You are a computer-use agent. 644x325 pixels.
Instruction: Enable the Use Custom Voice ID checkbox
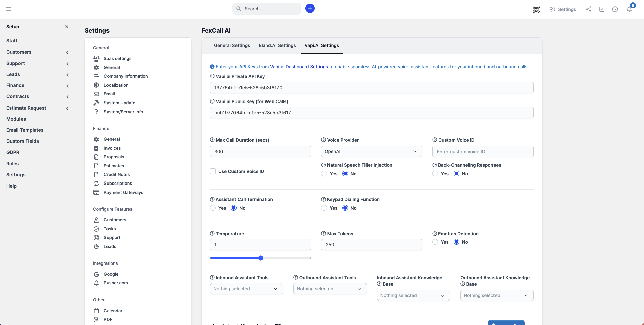pyautogui.click(x=213, y=171)
